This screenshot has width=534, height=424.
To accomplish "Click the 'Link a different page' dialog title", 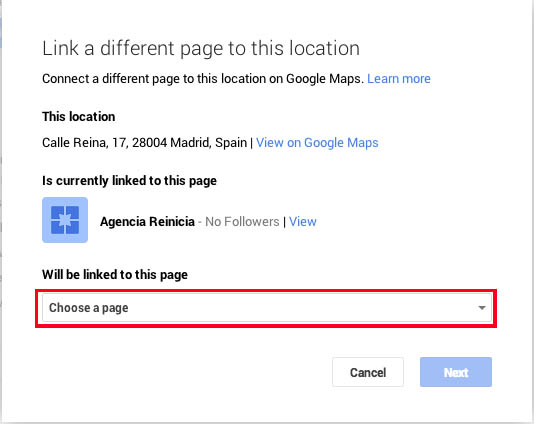I will coord(201,48).
